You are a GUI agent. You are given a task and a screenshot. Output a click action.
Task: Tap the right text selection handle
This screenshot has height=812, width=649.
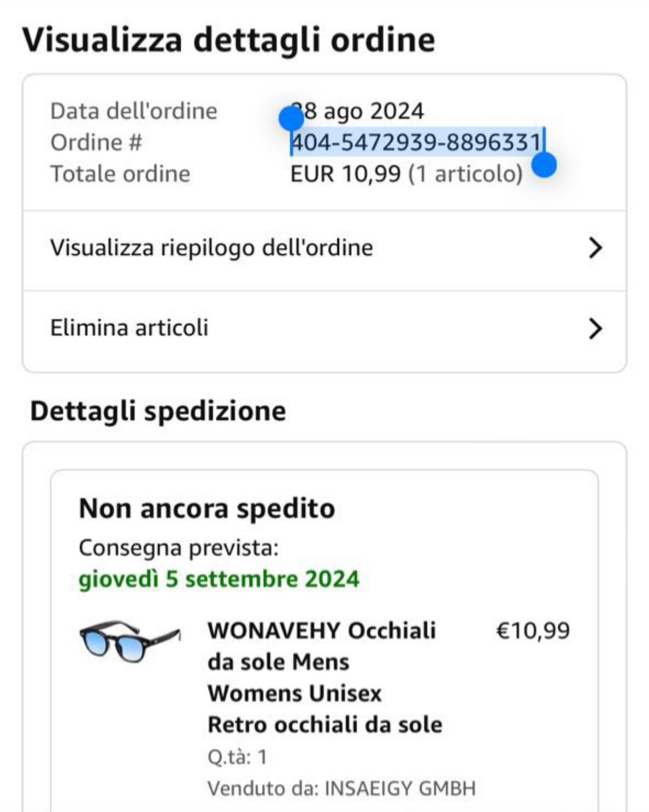click(x=544, y=165)
